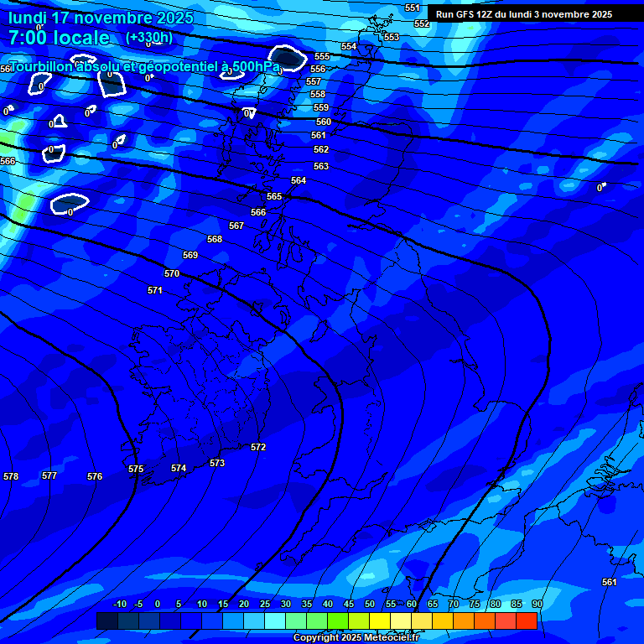Screen dimensions: 644x644
Task: Click the 561 label in bottom-right corner
Action: point(610,582)
